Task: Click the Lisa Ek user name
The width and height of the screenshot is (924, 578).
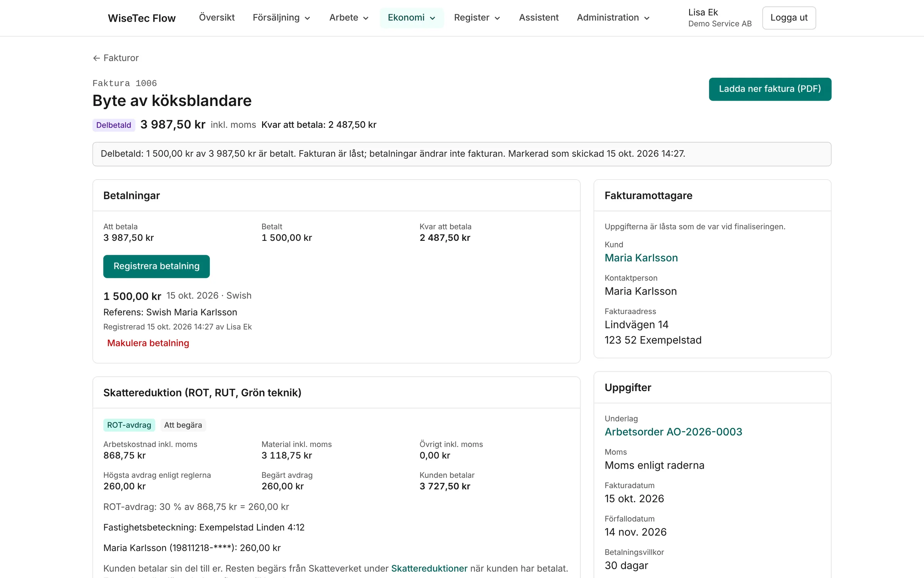Action: pos(703,12)
